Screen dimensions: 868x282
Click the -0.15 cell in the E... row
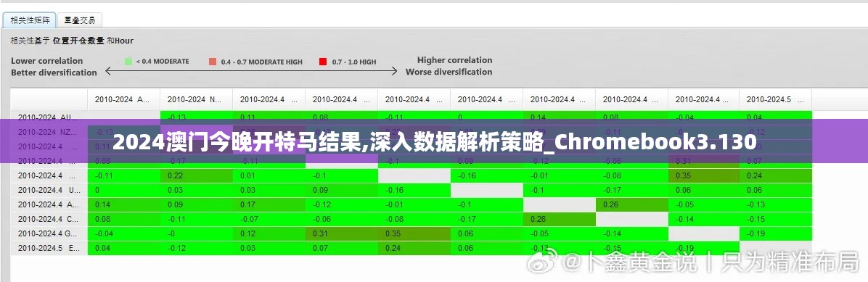(631, 248)
